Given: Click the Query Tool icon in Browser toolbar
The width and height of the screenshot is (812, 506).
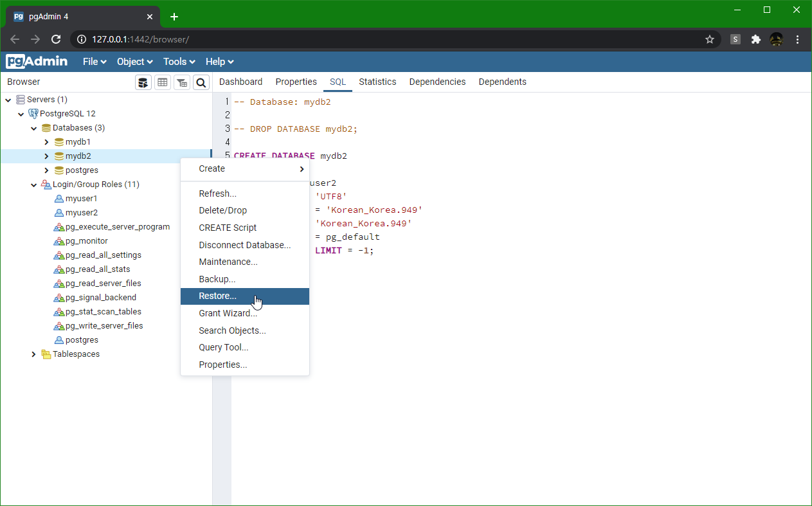Looking at the screenshot, I should tap(143, 82).
